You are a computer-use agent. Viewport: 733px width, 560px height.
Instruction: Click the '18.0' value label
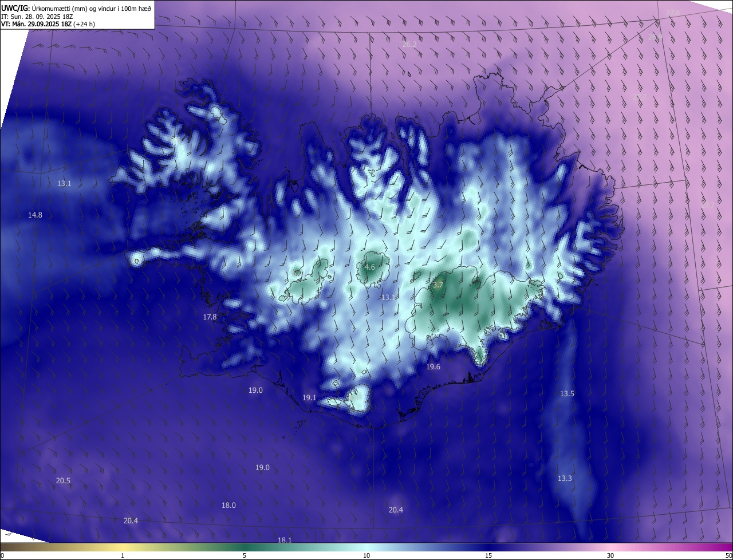coord(228,505)
